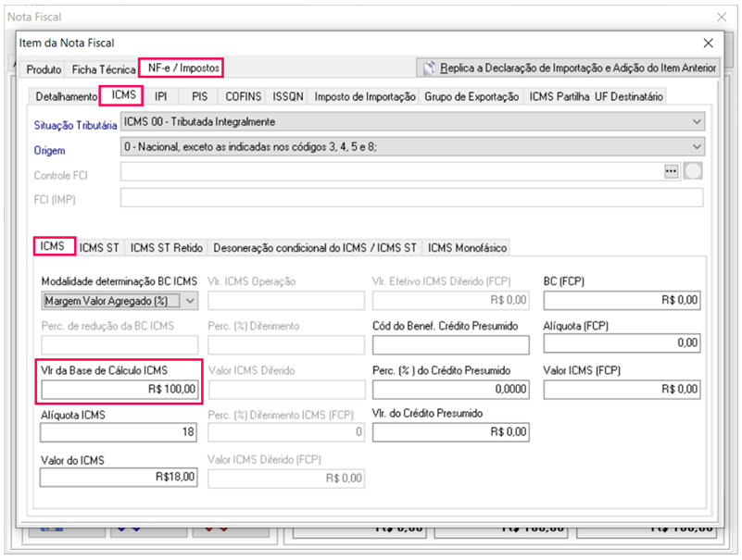The width and height of the screenshot is (742, 560).
Task: Click the Valor do ICMS field
Action: (x=120, y=478)
